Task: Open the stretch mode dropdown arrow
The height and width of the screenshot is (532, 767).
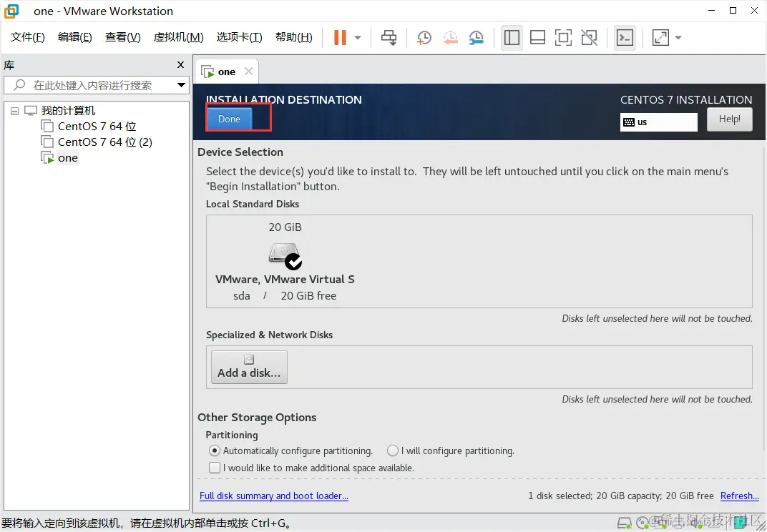Action: tap(678, 38)
